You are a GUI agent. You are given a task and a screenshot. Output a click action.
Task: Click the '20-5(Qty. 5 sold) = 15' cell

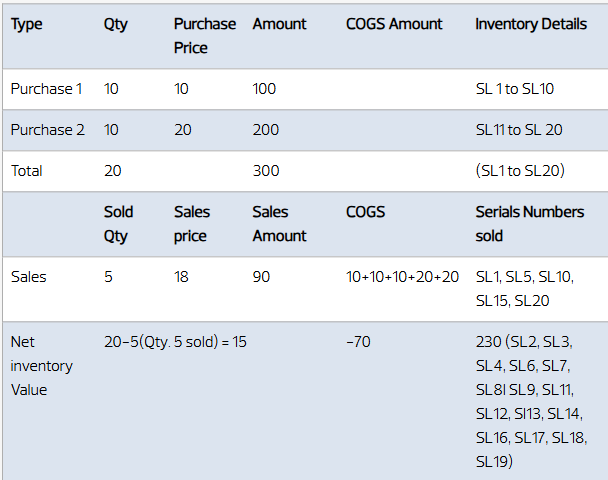[x=175, y=342]
